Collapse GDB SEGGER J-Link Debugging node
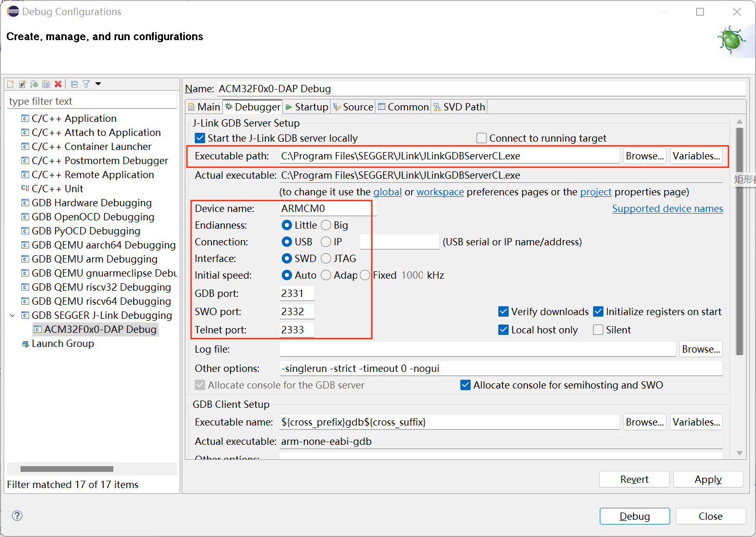 (12, 315)
